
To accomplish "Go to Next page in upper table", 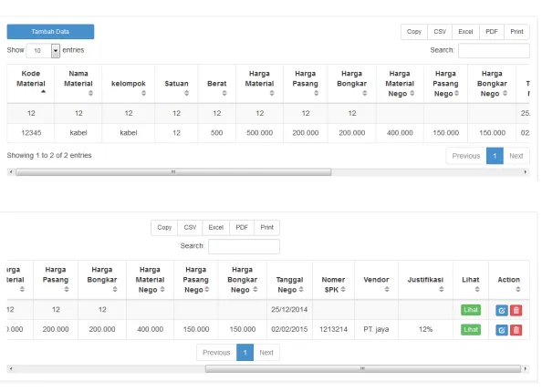I will click(x=516, y=156).
